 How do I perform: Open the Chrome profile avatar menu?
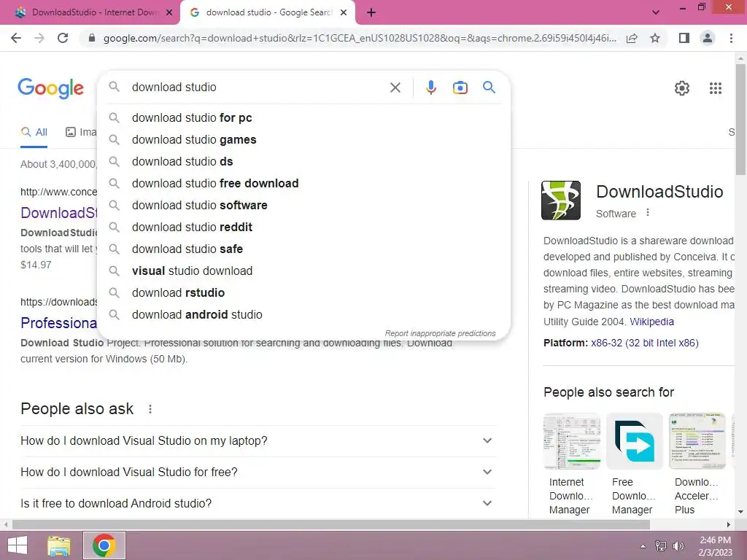(708, 38)
